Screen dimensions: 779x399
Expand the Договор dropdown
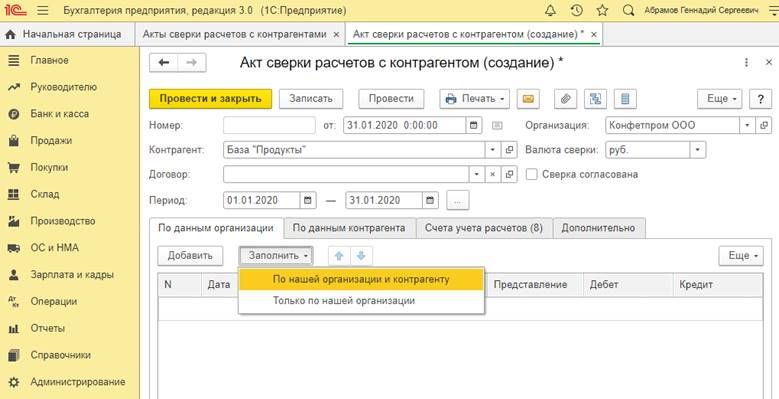coord(477,175)
